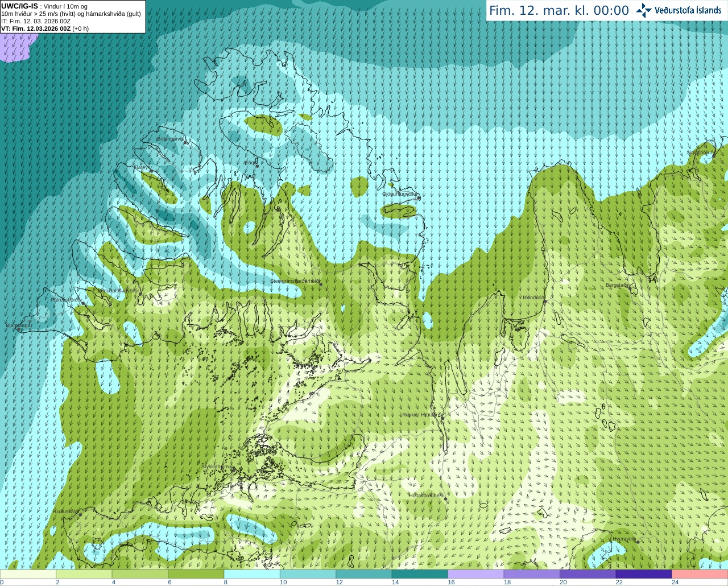The image size is (728, 586).
Task: Click the 'IT: Fim. 12. 03. 2026 00Z' line
Action: point(36,21)
